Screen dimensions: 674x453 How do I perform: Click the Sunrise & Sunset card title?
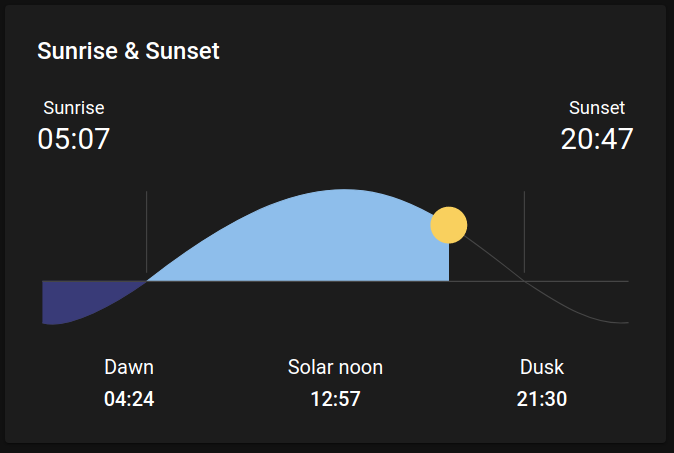[128, 51]
